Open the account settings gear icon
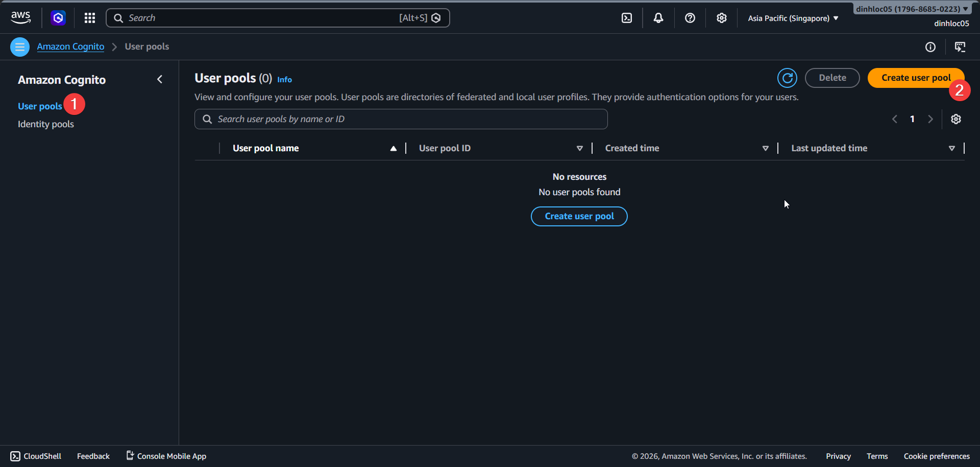This screenshot has height=467, width=980. click(722, 17)
